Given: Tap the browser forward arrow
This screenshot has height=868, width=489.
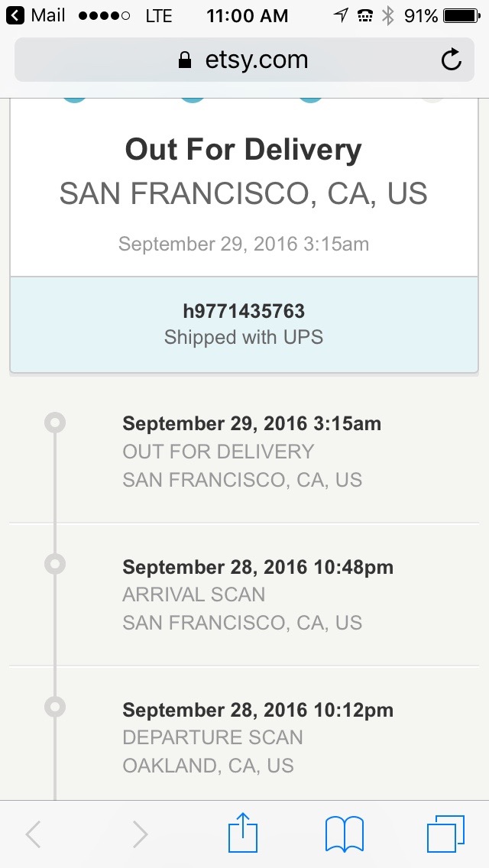Looking at the screenshot, I should [x=140, y=834].
